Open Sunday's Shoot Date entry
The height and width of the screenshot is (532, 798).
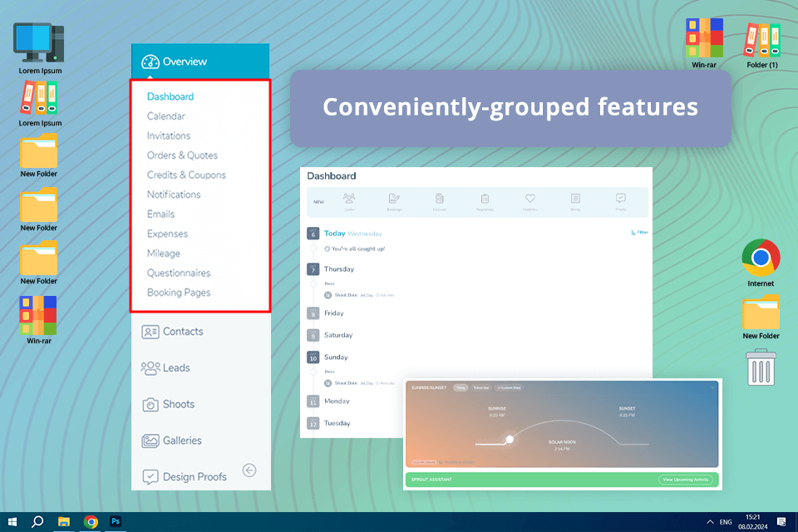359,383
